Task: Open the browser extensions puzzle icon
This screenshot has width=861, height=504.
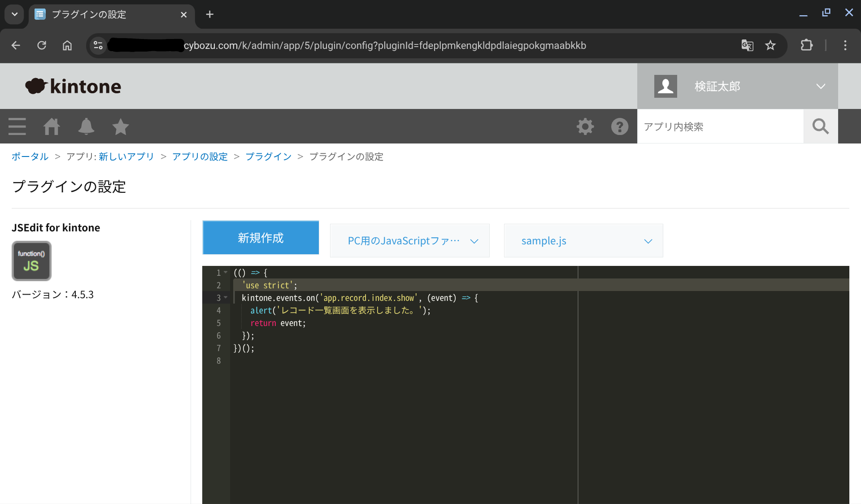Action: (x=806, y=45)
